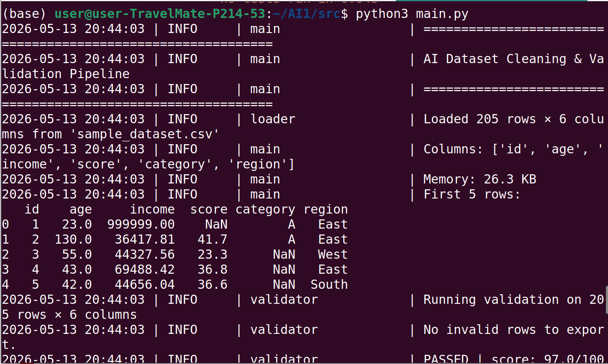Click the 'AI Dataset Cleaning & Va' log message
Viewport: 608px width, 364px height.
(x=513, y=59)
